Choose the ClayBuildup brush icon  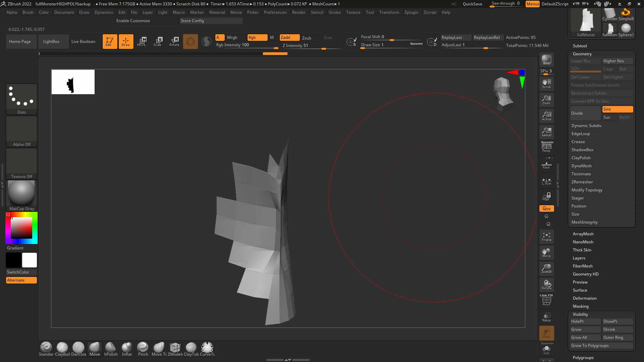pos(62,349)
